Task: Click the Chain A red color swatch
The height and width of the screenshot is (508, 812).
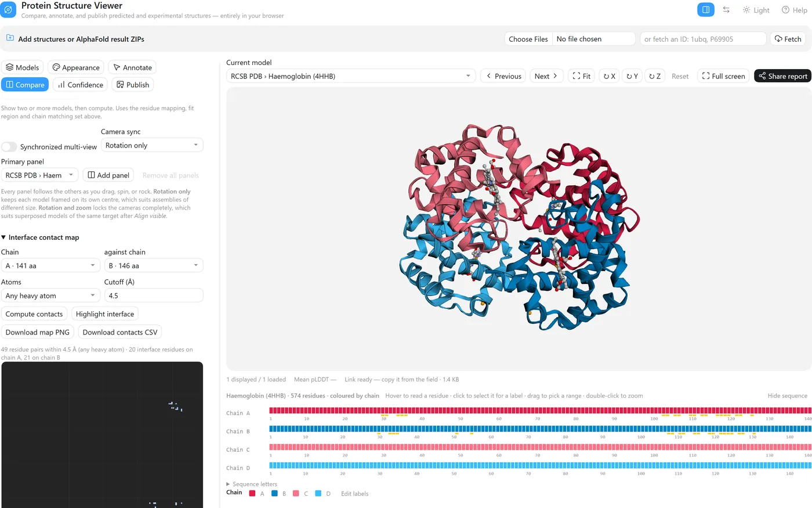Action: point(252,493)
